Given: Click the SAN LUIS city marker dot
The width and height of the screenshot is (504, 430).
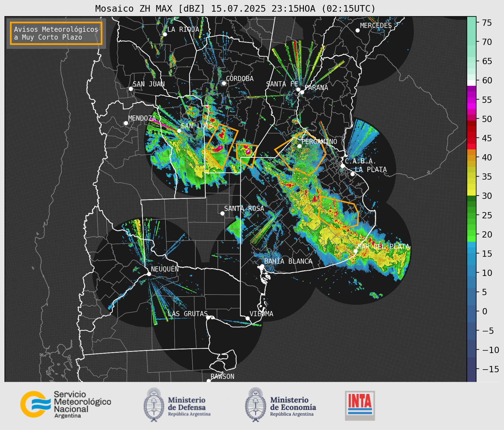Looking at the screenshot, I should click(x=179, y=131).
